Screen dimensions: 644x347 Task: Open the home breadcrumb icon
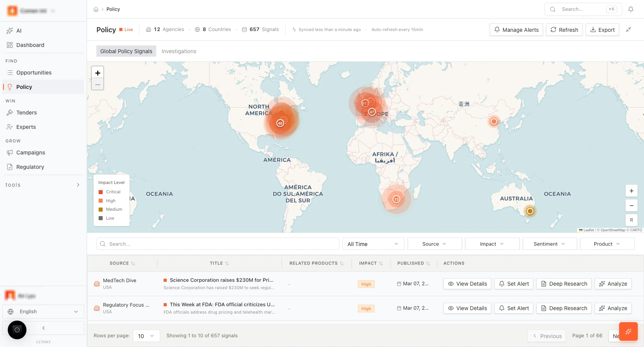[96, 9]
